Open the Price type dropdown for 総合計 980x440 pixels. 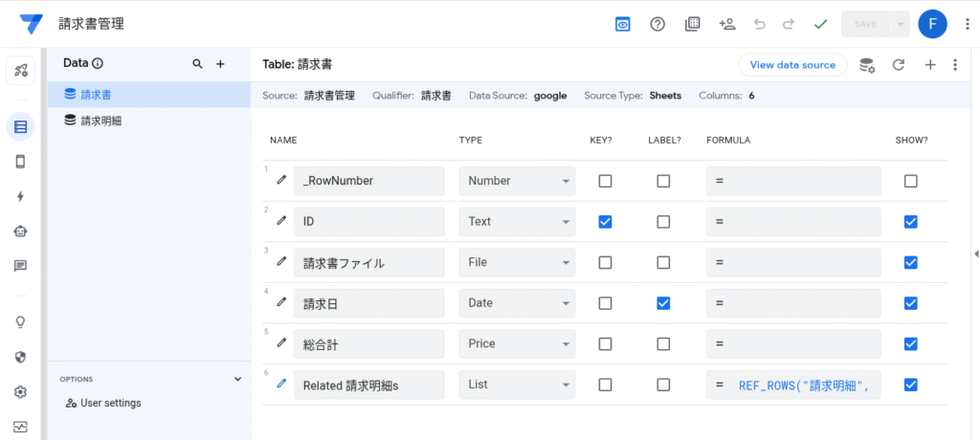click(x=518, y=343)
